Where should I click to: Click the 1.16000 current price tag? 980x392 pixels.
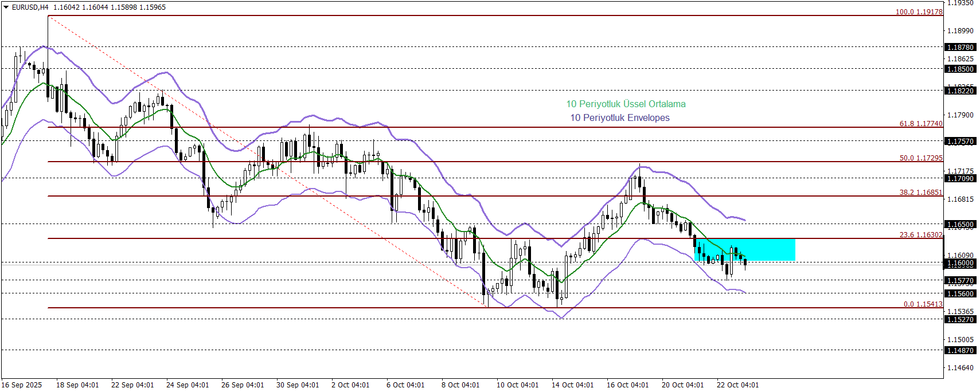click(x=959, y=264)
